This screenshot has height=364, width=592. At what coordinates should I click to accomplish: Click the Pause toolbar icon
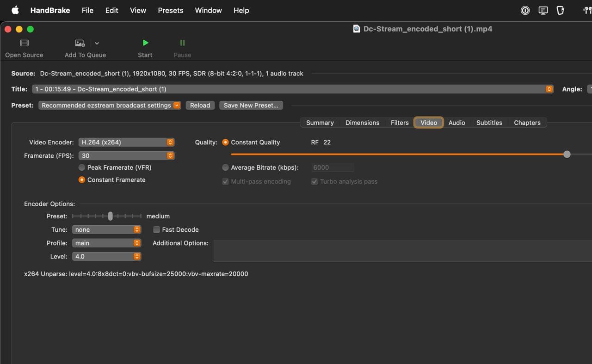click(182, 43)
